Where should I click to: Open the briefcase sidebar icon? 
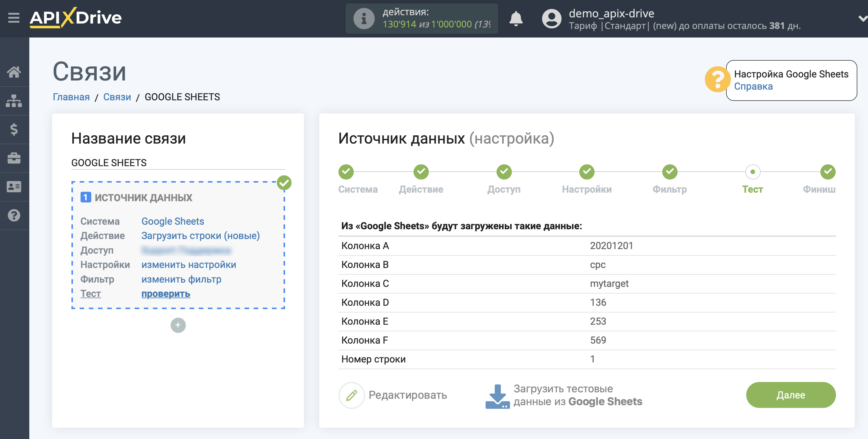pyautogui.click(x=14, y=158)
